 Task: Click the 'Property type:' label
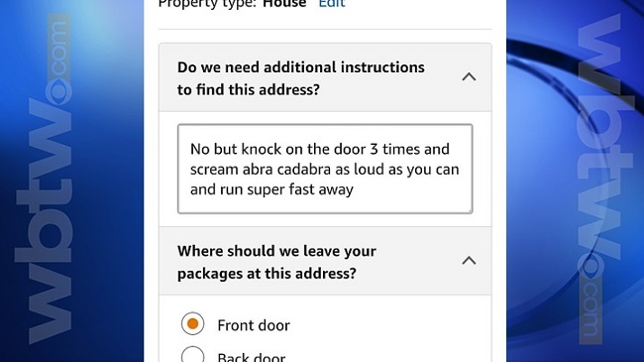pos(207,3)
